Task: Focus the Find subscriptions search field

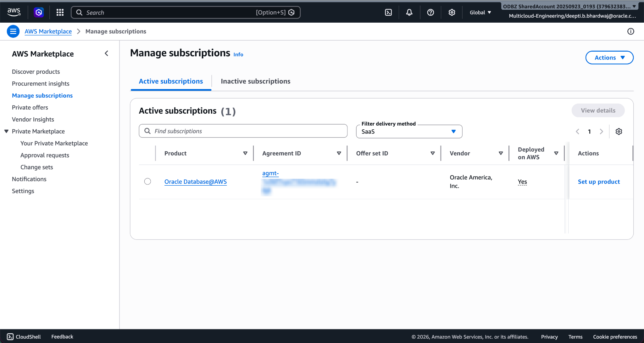Action: click(x=243, y=131)
